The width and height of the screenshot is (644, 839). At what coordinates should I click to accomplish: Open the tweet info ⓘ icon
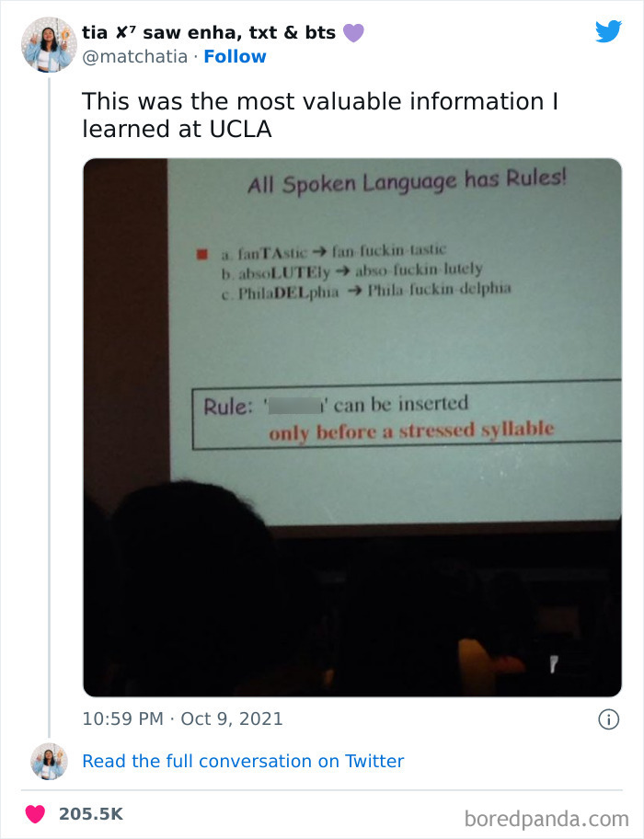(609, 718)
